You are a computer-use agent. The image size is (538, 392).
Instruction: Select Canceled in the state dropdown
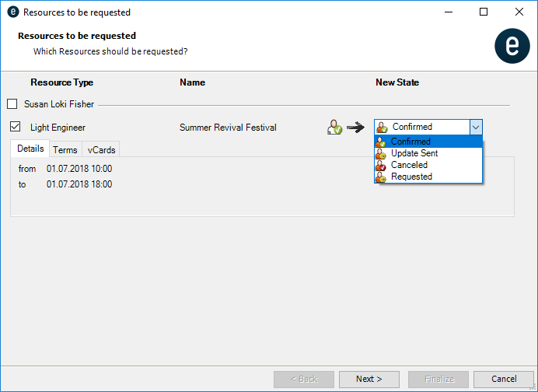click(409, 165)
